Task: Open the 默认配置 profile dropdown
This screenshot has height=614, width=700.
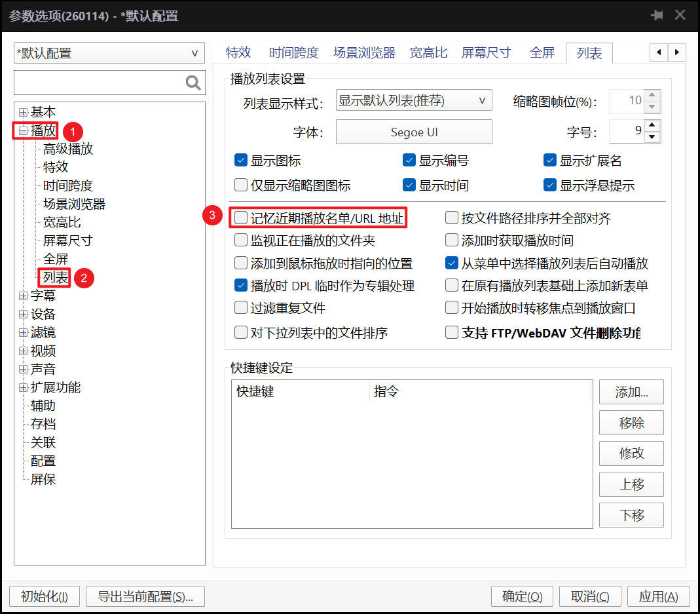Action: pos(109,53)
